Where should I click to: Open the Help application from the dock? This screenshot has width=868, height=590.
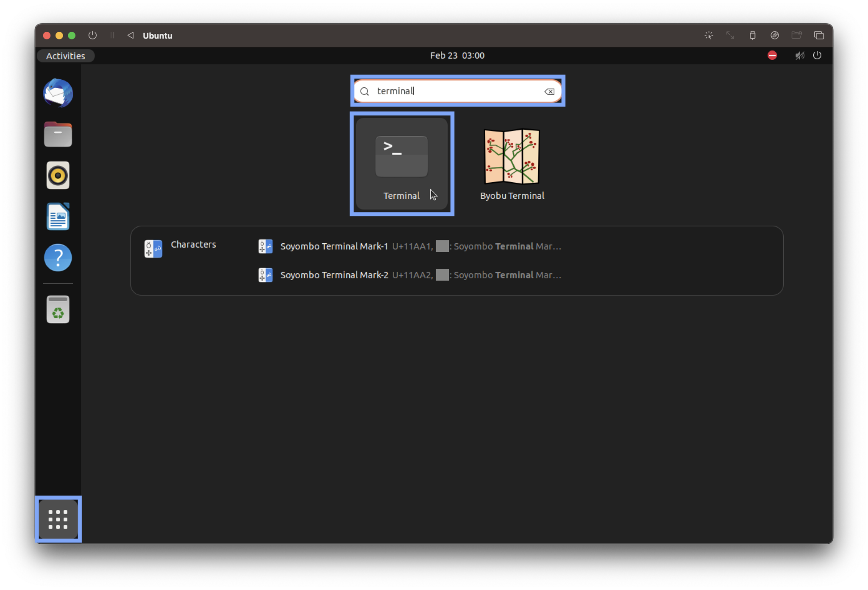click(58, 257)
